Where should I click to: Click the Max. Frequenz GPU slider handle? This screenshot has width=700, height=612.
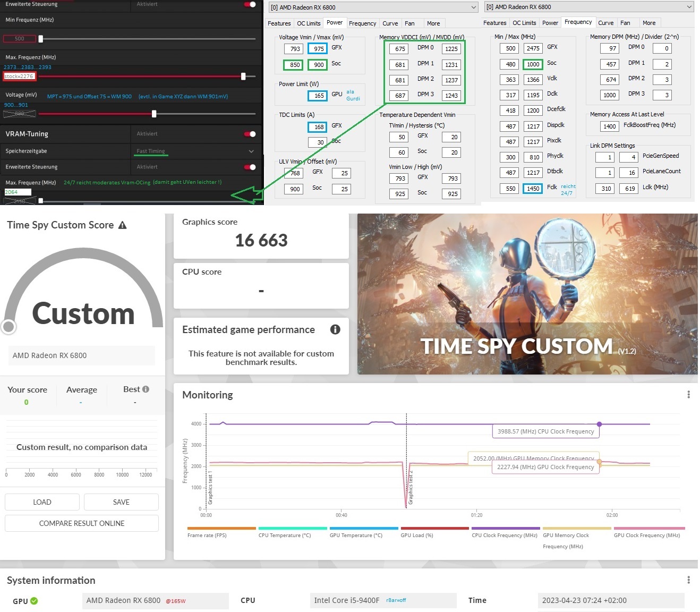(243, 76)
